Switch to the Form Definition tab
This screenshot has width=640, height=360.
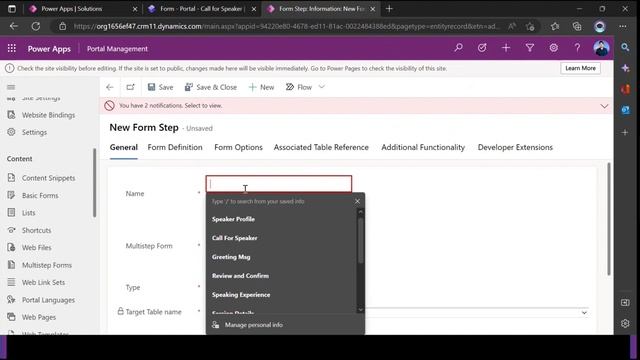tap(175, 147)
